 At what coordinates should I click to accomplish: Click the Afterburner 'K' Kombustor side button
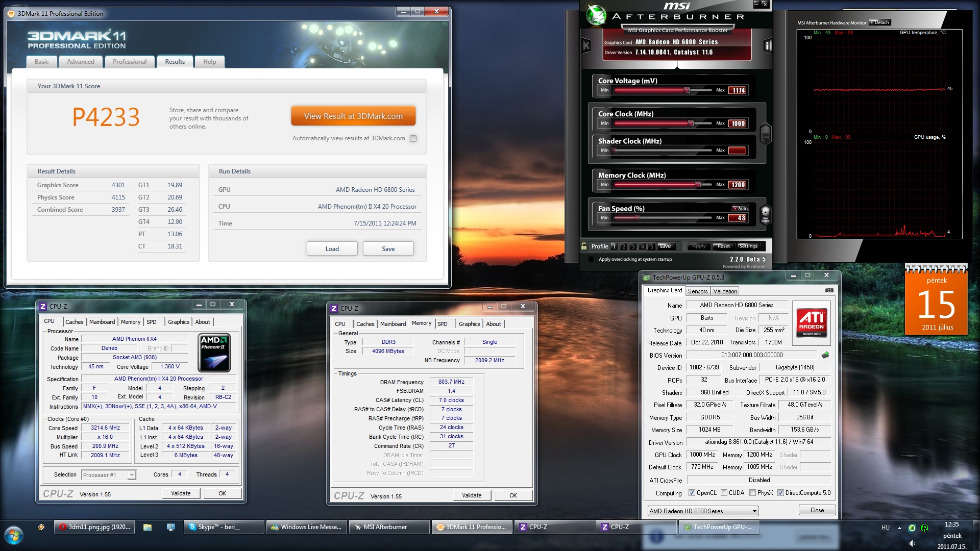586,46
